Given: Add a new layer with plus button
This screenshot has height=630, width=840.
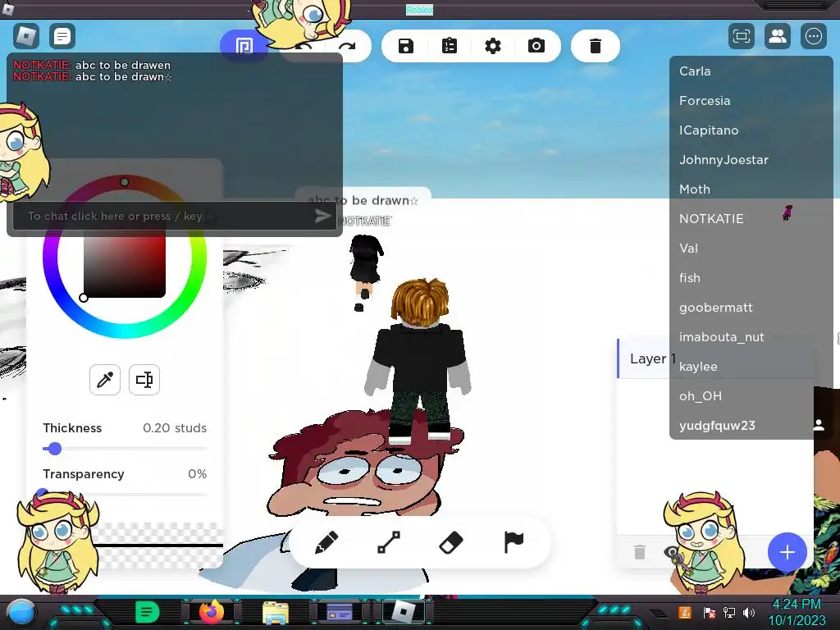Looking at the screenshot, I should click(x=787, y=552).
